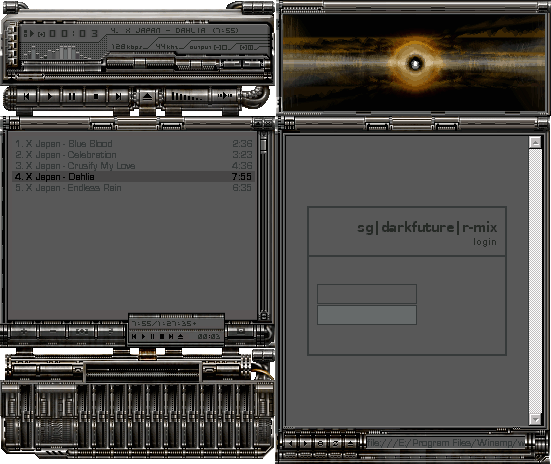Open a file with the main player Eject button
Screen dimensions: 551x464
click(x=147, y=97)
